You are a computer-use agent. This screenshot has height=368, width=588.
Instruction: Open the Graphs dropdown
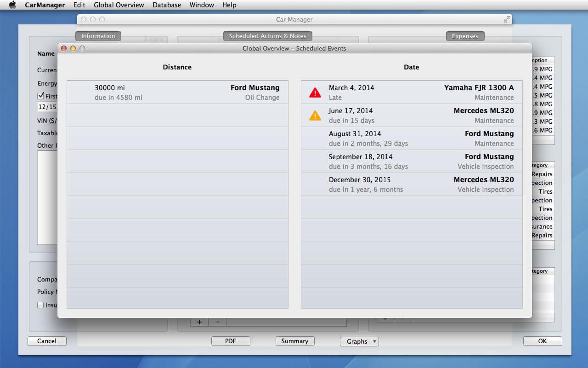pos(359,341)
